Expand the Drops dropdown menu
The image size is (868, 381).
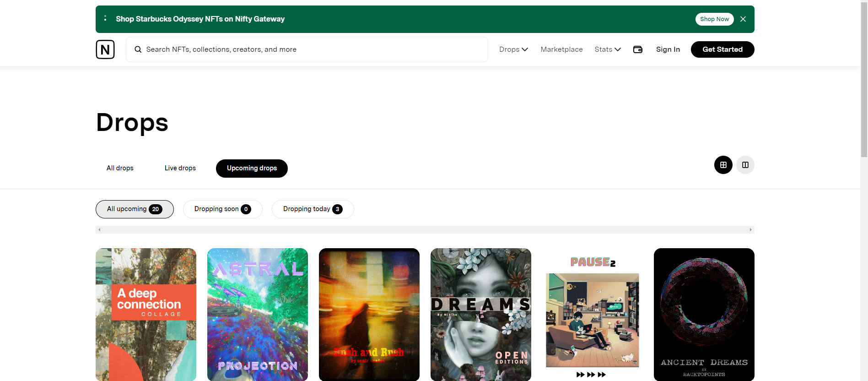tap(513, 49)
